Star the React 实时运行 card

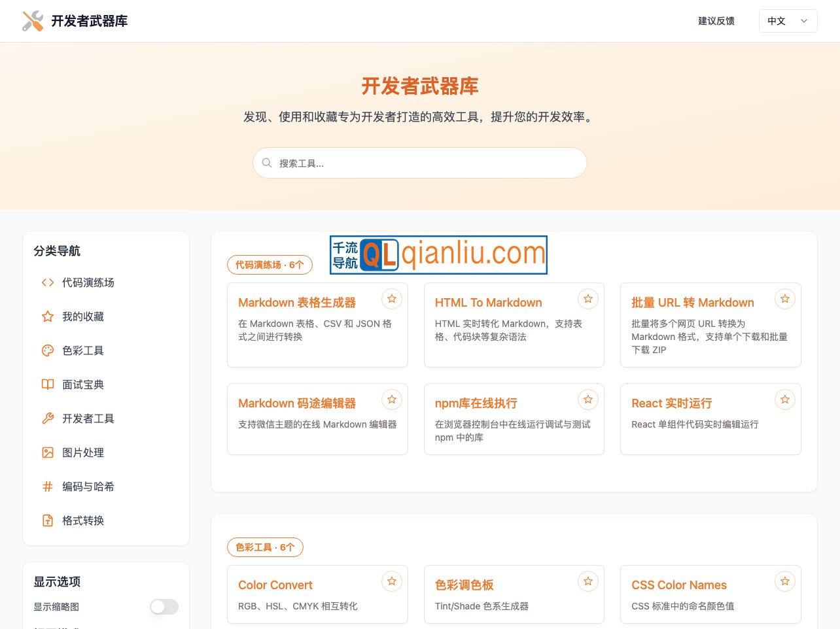point(784,399)
